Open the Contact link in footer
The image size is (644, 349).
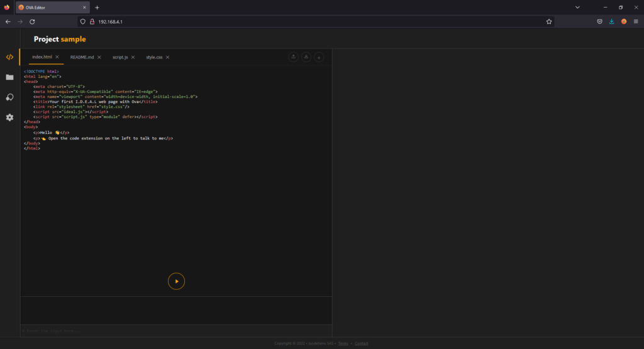(x=362, y=343)
